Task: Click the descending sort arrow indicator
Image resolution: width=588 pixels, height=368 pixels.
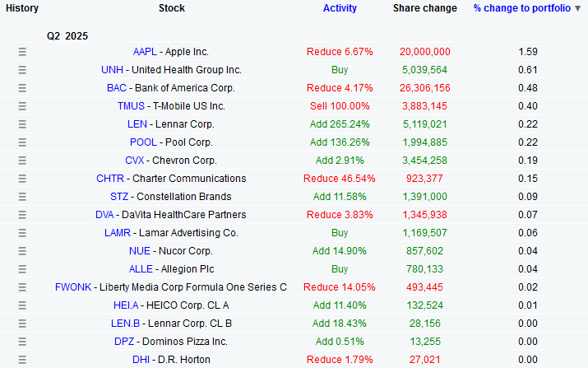Action: click(578, 8)
